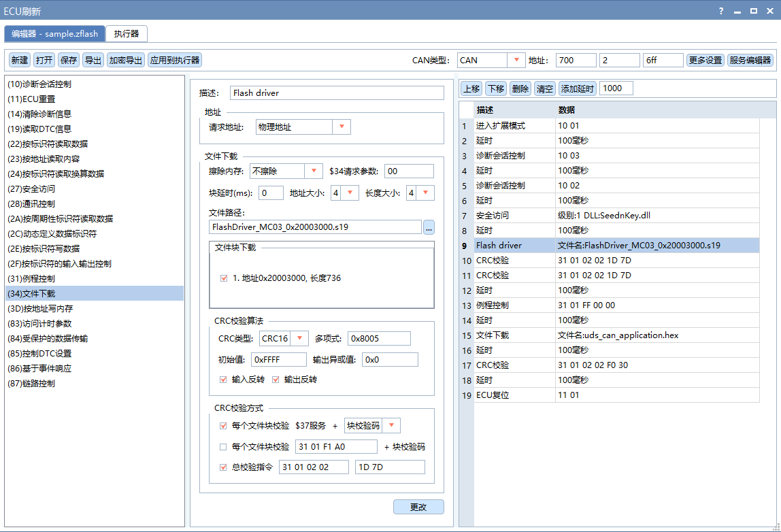Open help using the ? icon in title bar

click(720, 11)
